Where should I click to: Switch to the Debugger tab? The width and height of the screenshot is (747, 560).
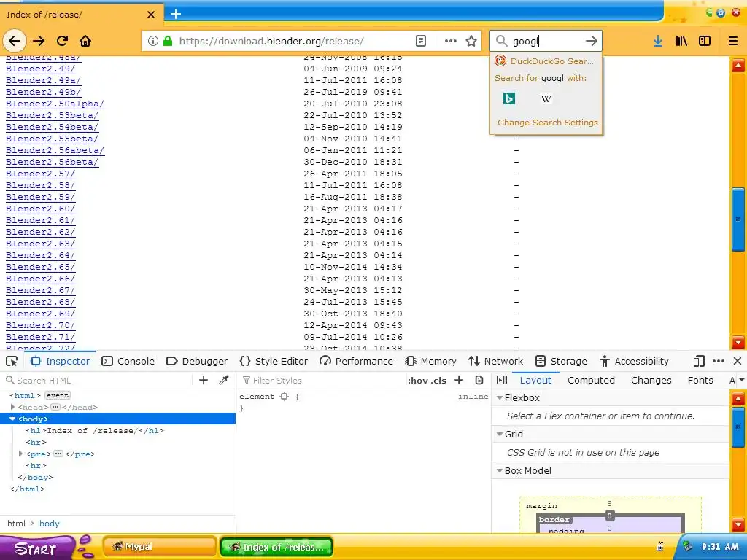click(197, 362)
